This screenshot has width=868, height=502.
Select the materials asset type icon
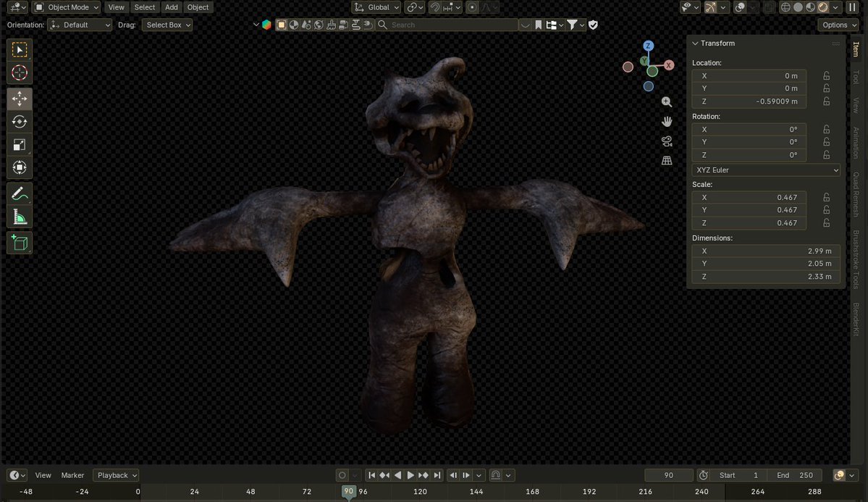coord(294,25)
